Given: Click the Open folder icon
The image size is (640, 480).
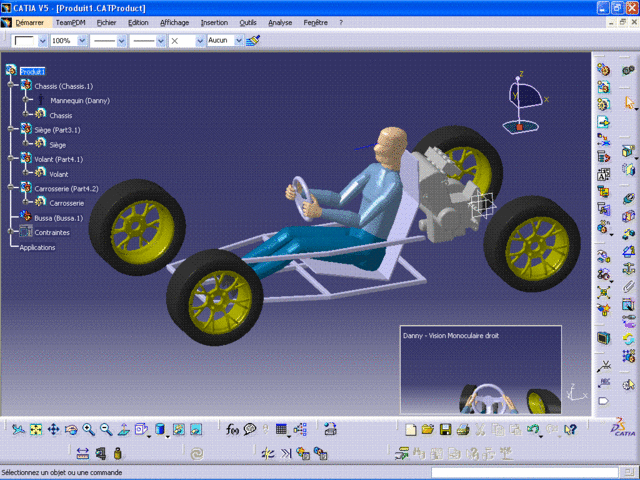Looking at the screenshot, I should (427, 430).
